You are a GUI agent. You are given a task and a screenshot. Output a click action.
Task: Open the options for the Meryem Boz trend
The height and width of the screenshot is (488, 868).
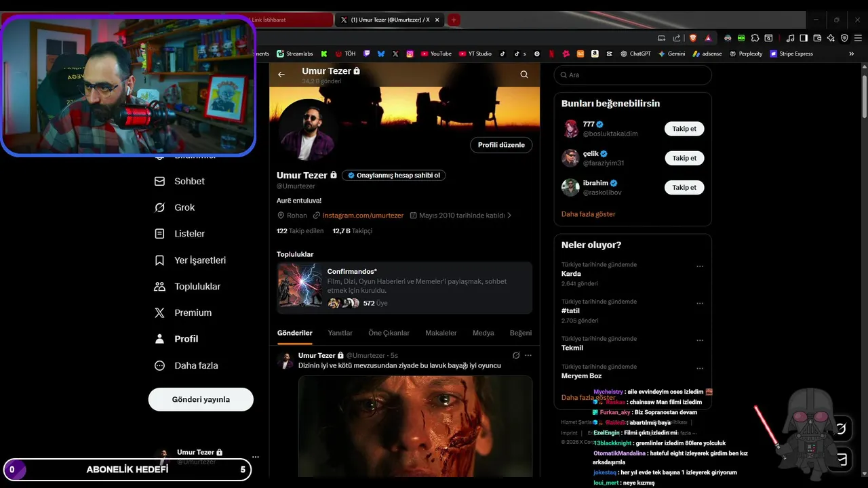(x=700, y=369)
